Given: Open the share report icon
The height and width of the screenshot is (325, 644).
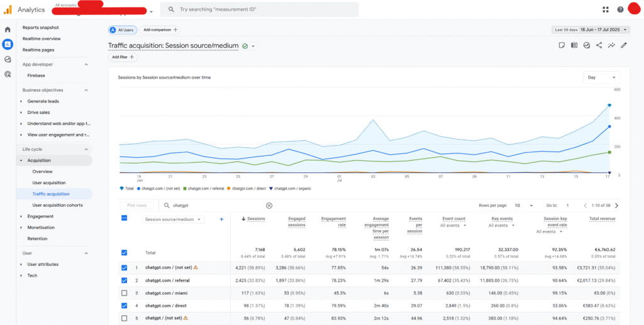Looking at the screenshot, I should click(x=599, y=45).
